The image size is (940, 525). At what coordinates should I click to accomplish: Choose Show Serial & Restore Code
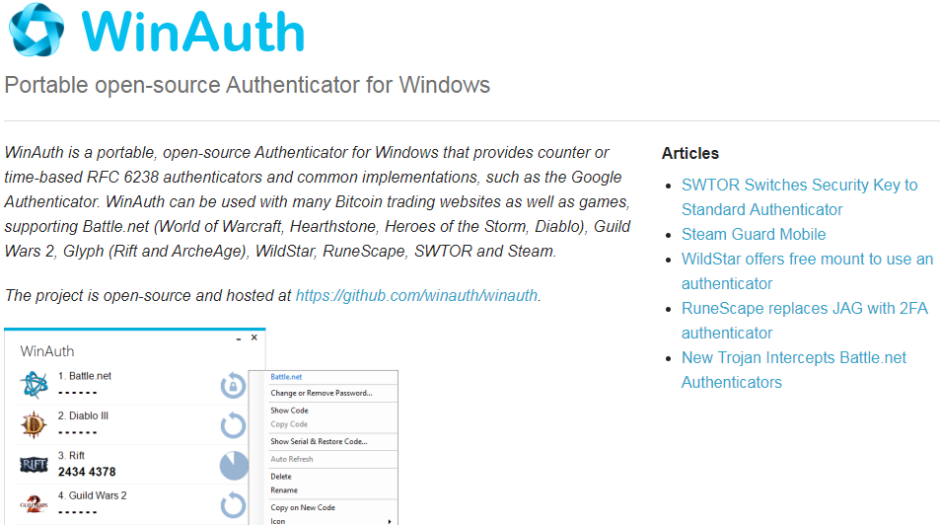click(x=319, y=441)
